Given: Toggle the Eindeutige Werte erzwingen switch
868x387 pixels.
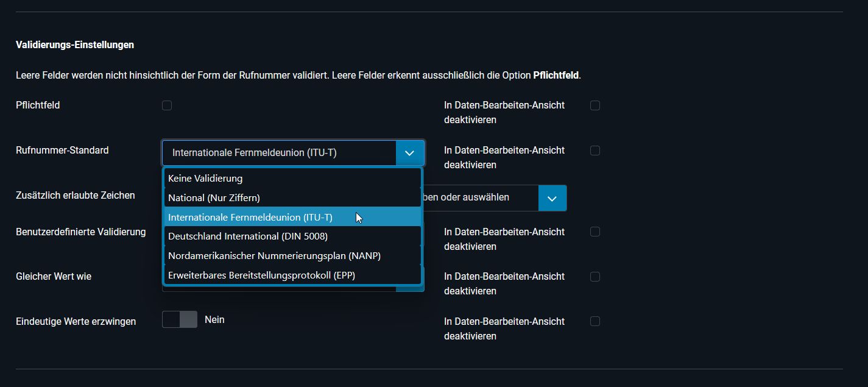Looking at the screenshot, I should [x=180, y=319].
